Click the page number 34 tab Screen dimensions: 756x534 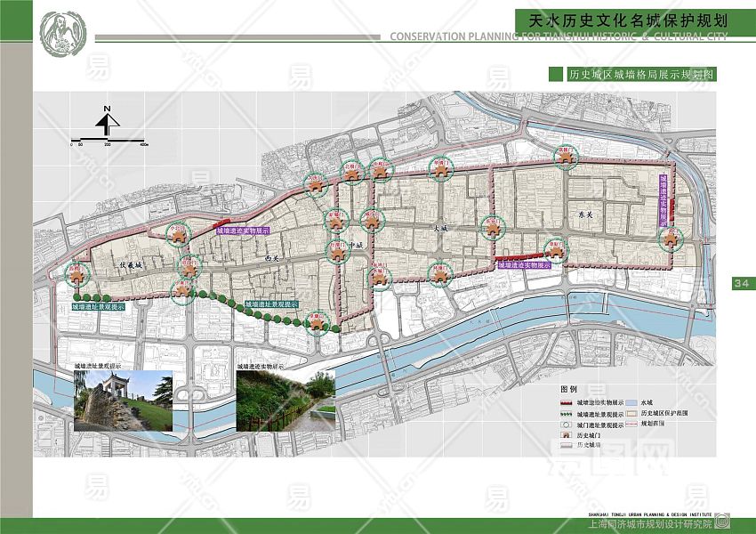742,283
